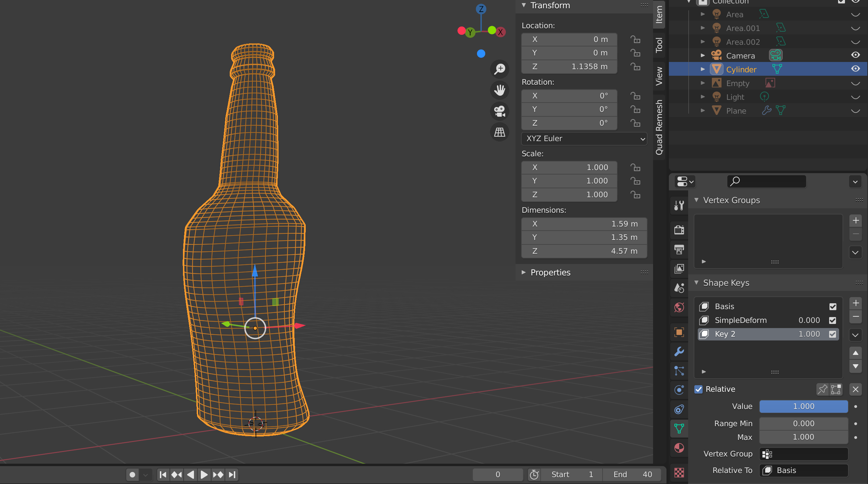Open the Render properties tab icon
868x484 pixels.
[679, 230]
